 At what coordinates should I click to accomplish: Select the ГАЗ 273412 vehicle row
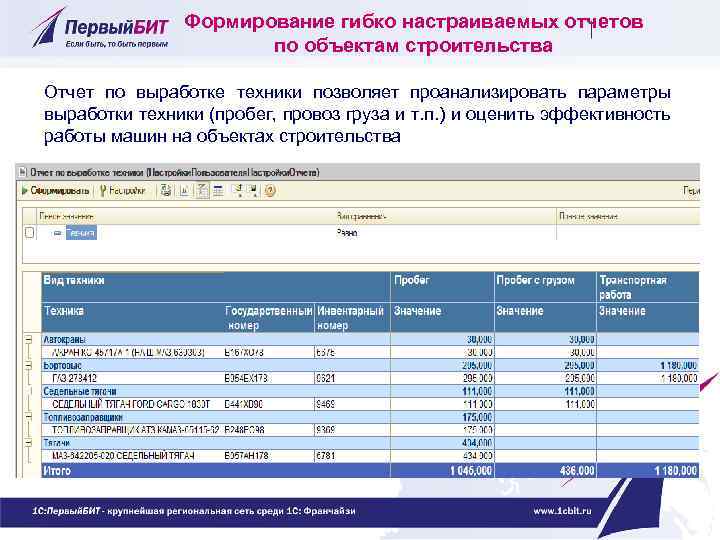click(370, 378)
